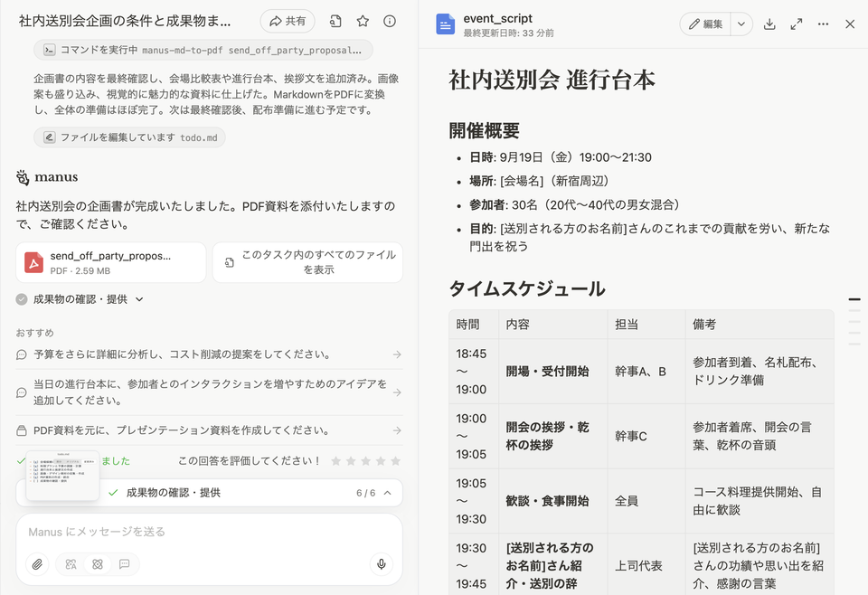Open the dropdown arrow next to 編集
This screenshot has width=868, height=595.
(x=741, y=24)
